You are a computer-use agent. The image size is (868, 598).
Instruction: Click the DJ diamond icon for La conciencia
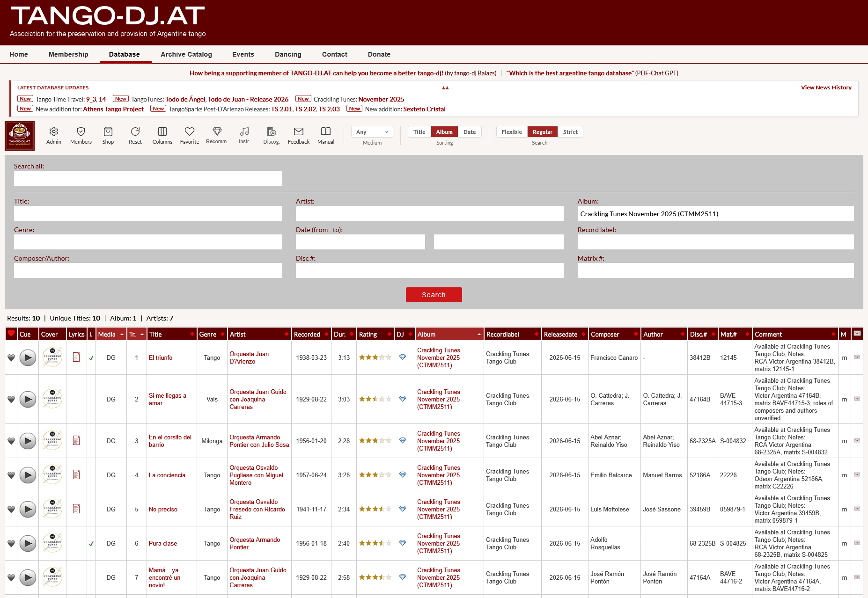[x=403, y=475]
